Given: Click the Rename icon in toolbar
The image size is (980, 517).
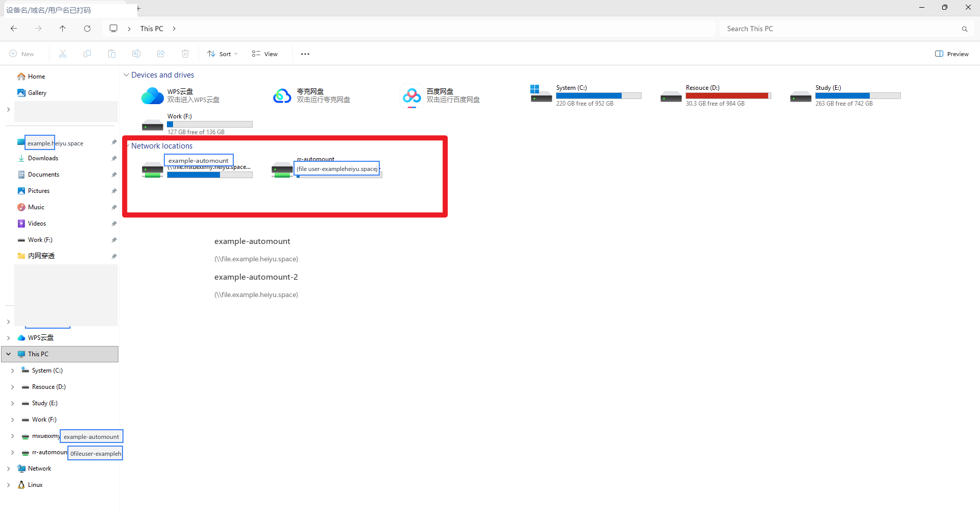Looking at the screenshot, I should click(136, 54).
